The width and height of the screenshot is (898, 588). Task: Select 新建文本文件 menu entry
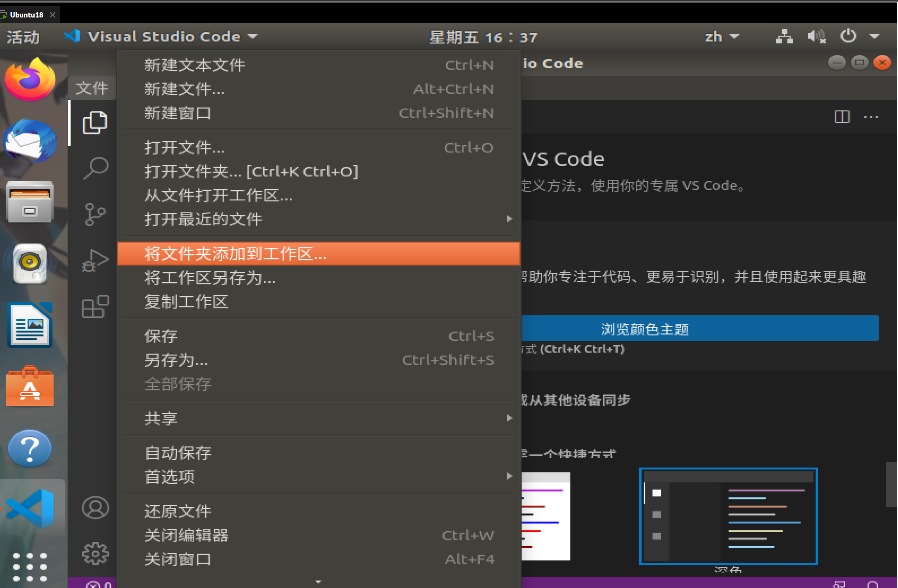click(x=319, y=65)
